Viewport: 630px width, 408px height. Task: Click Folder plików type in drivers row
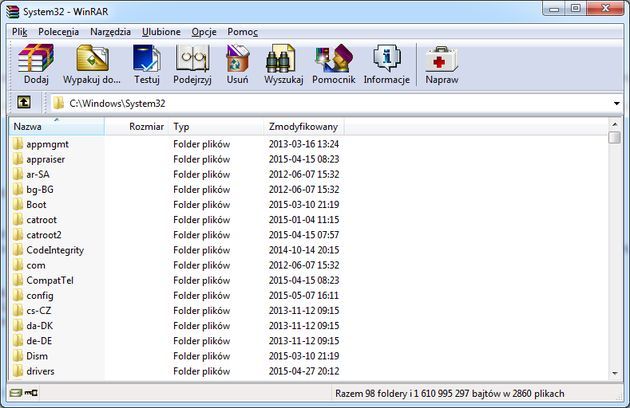coord(201,371)
